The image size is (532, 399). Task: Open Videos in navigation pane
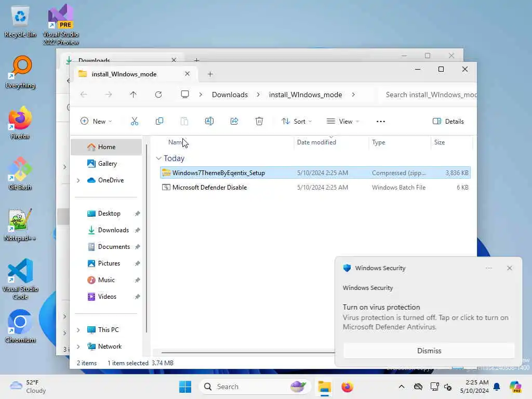[x=106, y=297]
